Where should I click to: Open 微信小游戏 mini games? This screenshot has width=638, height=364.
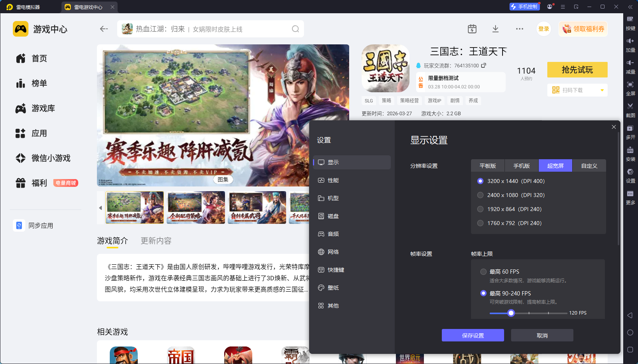tap(43, 158)
